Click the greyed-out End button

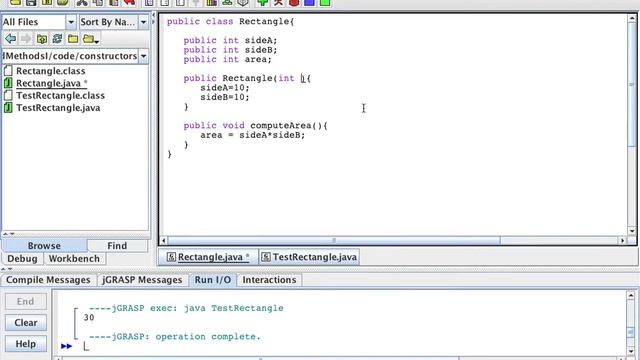point(26,302)
